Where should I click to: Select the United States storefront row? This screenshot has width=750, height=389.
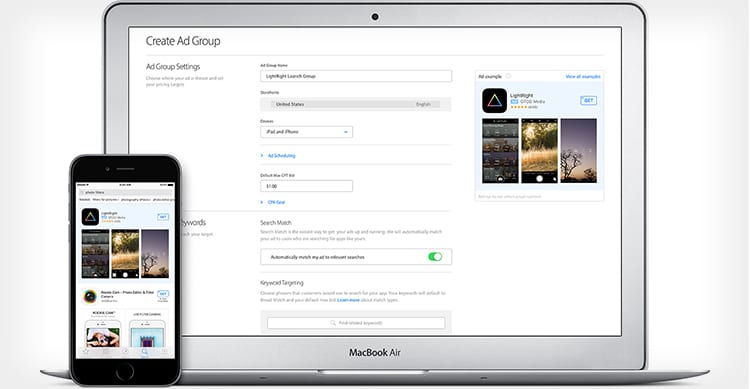[x=356, y=104]
